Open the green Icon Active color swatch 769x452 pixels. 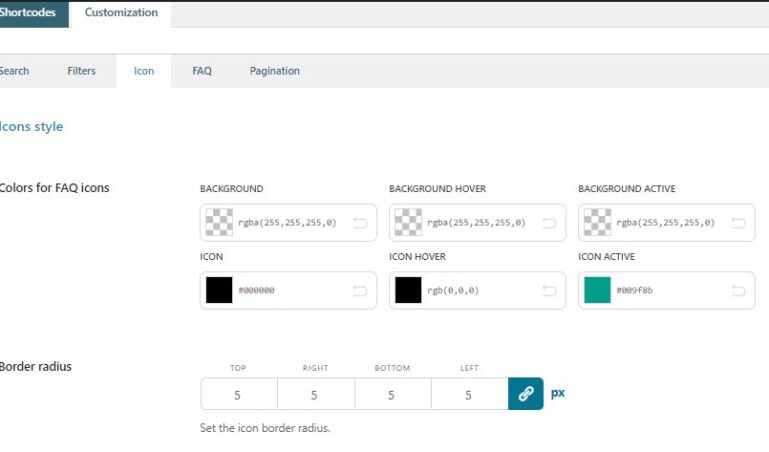tap(597, 291)
